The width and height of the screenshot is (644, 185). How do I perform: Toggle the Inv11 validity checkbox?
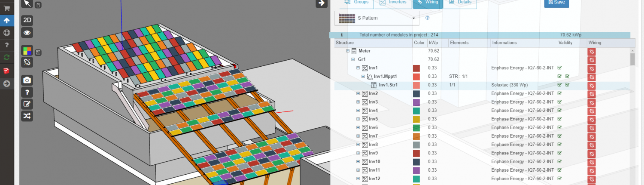pyautogui.click(x=560, y=170)
